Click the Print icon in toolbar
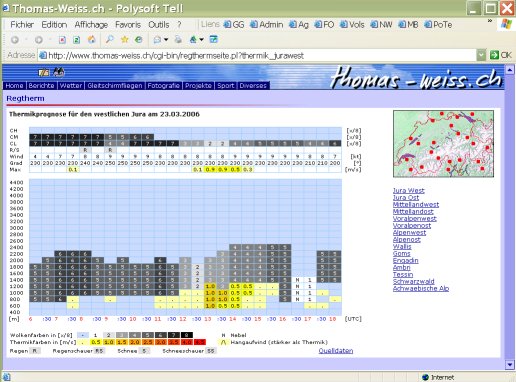Viewport: 516px width, 382px height. click(178, 39)
